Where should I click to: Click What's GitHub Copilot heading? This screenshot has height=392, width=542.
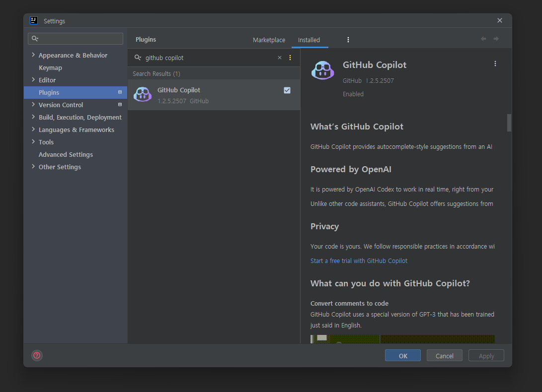pos(357,127)
